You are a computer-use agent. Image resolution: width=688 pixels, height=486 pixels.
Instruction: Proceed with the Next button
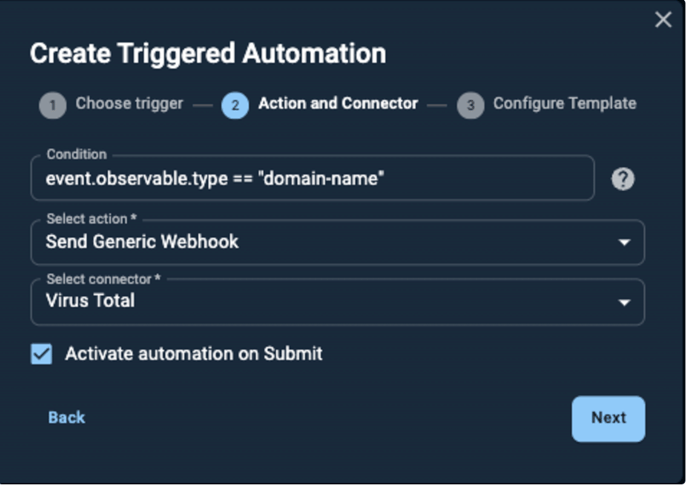(x=608, y=418)
